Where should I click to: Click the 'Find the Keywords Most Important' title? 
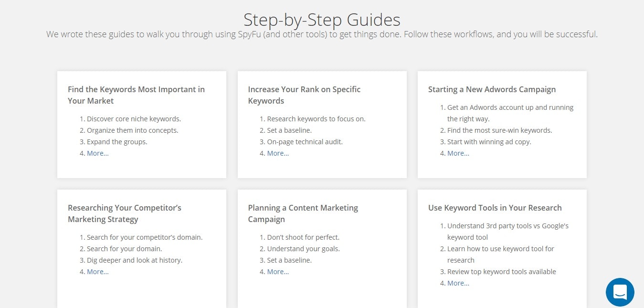point(136,95)
